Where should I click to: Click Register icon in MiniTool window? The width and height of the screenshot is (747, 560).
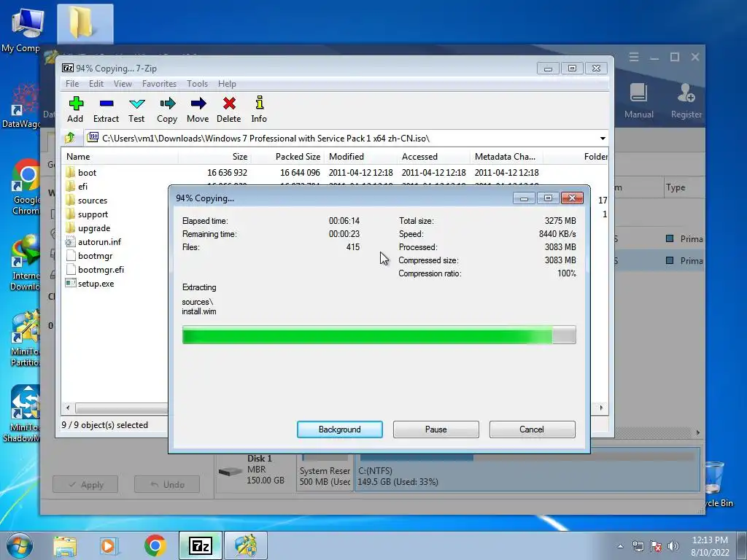point(686,101)
